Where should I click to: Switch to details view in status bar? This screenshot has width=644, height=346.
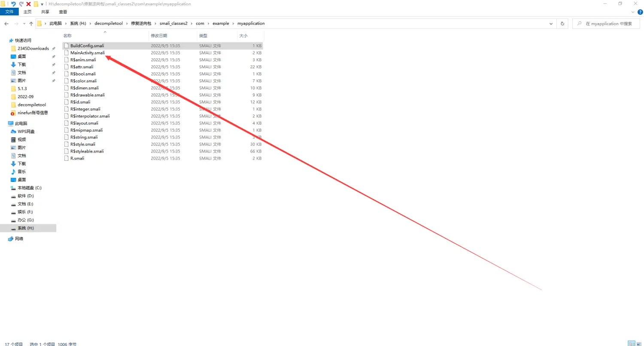[x=631, y=343]
